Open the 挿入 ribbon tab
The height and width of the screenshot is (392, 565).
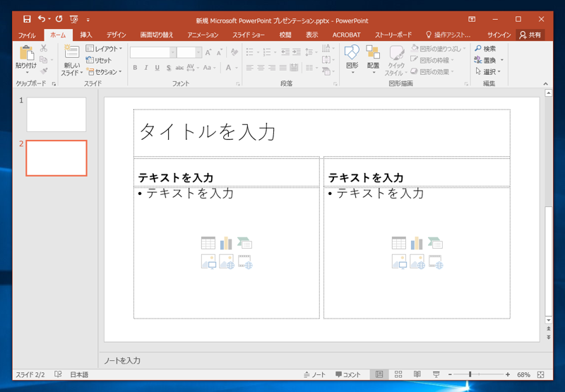pyautogui.click(x=86, y=35)
